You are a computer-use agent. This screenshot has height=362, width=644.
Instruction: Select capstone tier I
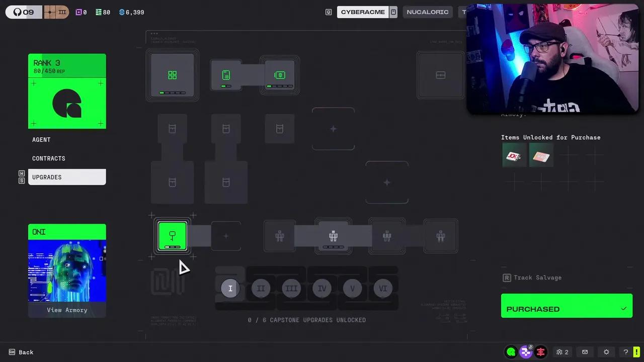click(230, 288)
